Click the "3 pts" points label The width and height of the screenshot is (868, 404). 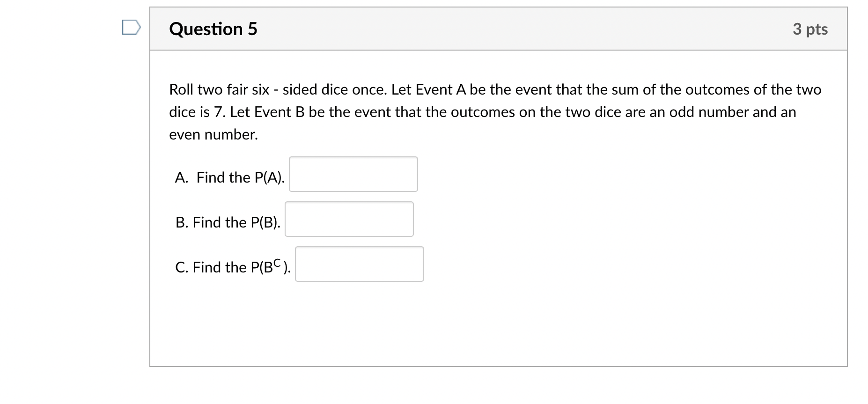coord(810,29)
